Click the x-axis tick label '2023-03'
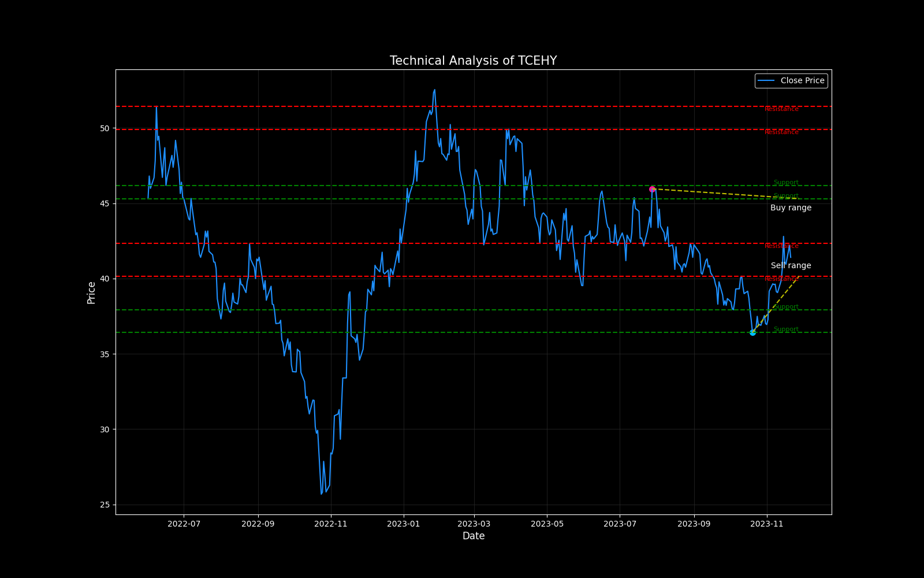This screenshot has height=578, width=924. 474,524
